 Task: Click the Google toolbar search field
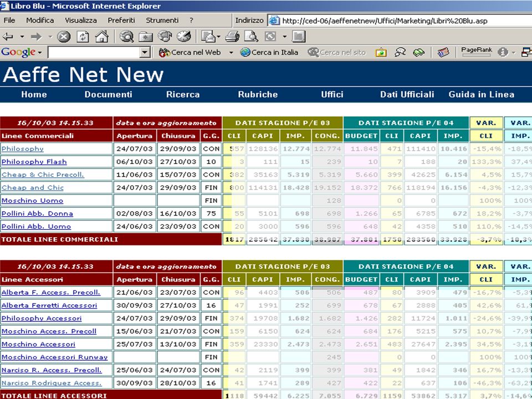point(94,52)
